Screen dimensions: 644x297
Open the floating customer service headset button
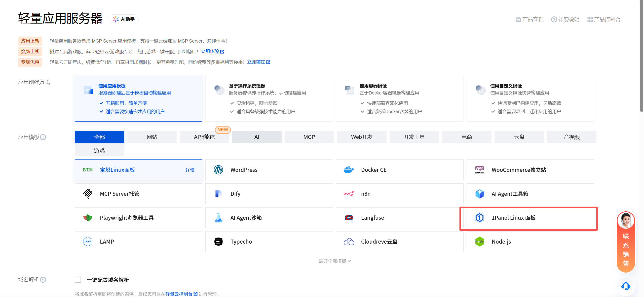tap(626, 286)
